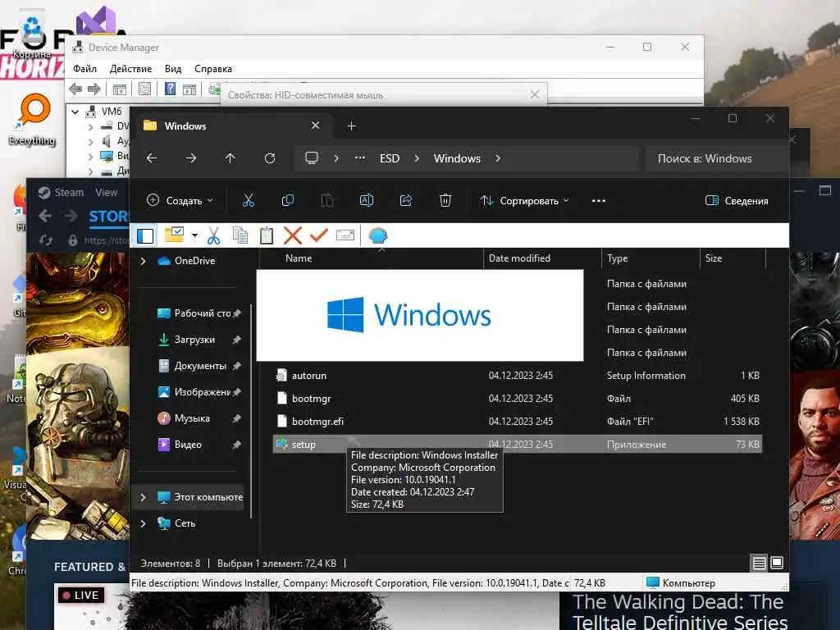840x630 pixels.
Task: Open the Создать dropdown
Action: pos(180,201)
